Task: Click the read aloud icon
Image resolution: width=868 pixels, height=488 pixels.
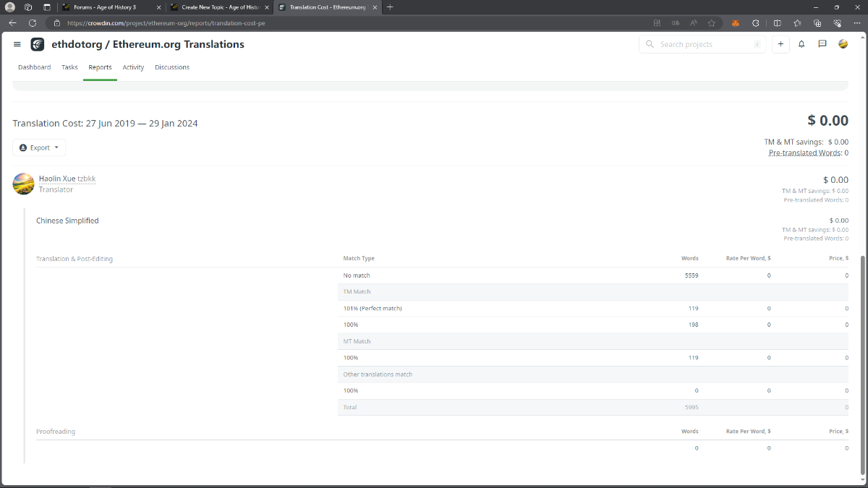Action: [694, 22]
